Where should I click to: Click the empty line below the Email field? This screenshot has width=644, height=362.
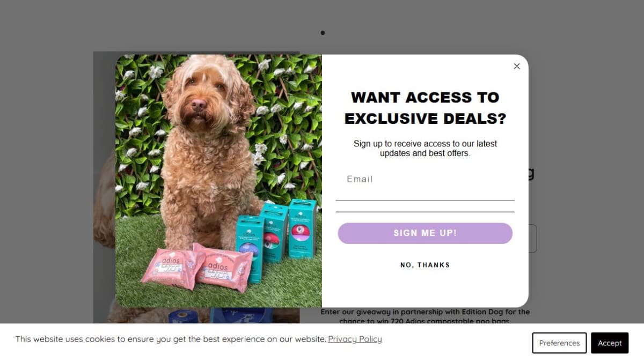pos(425,206)
